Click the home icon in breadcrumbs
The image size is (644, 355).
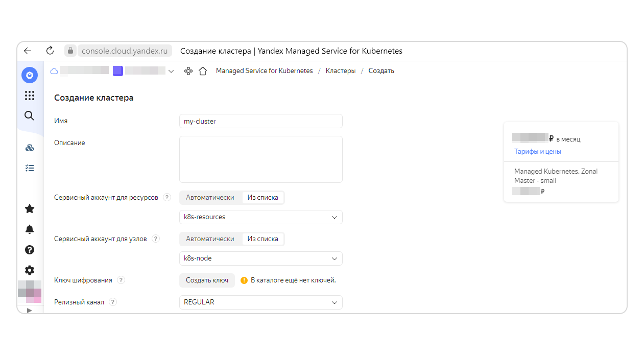[x=203, y=71]
